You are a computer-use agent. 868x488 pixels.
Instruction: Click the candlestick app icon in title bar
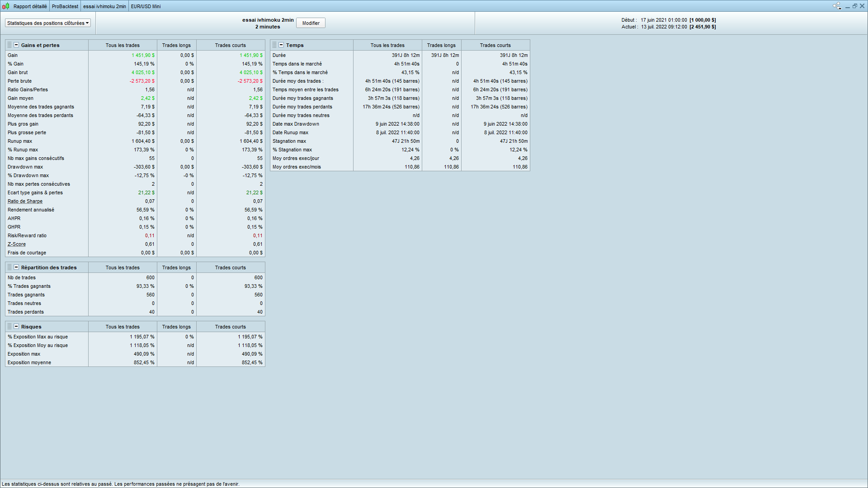pos(6,6)
